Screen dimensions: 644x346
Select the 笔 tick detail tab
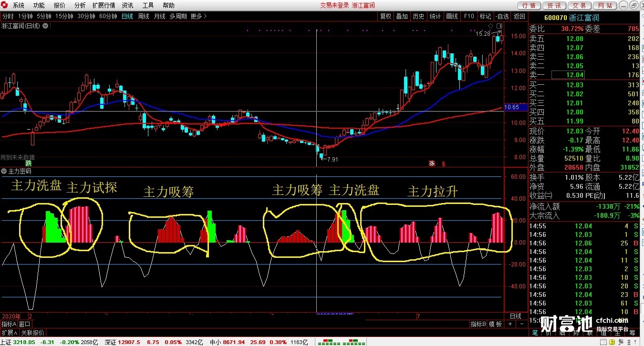[x=535, y=333]
